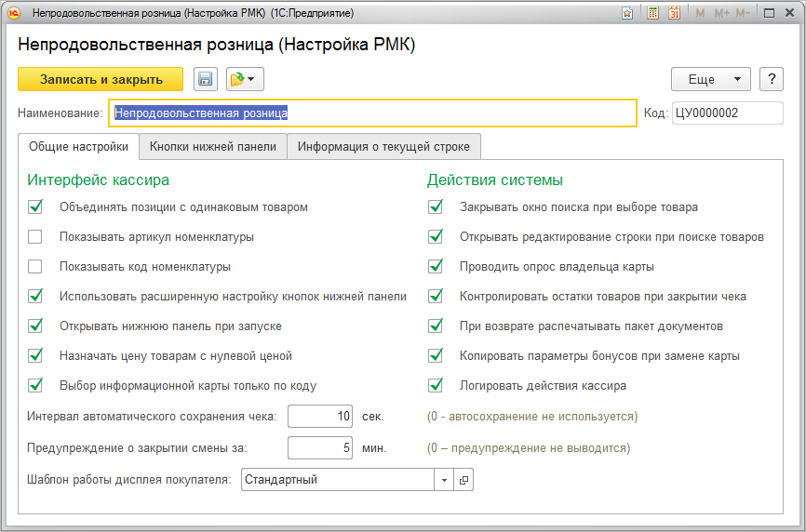
Task: Click the auto-save interval field showing 10
Action: click(x=321, y=416)
